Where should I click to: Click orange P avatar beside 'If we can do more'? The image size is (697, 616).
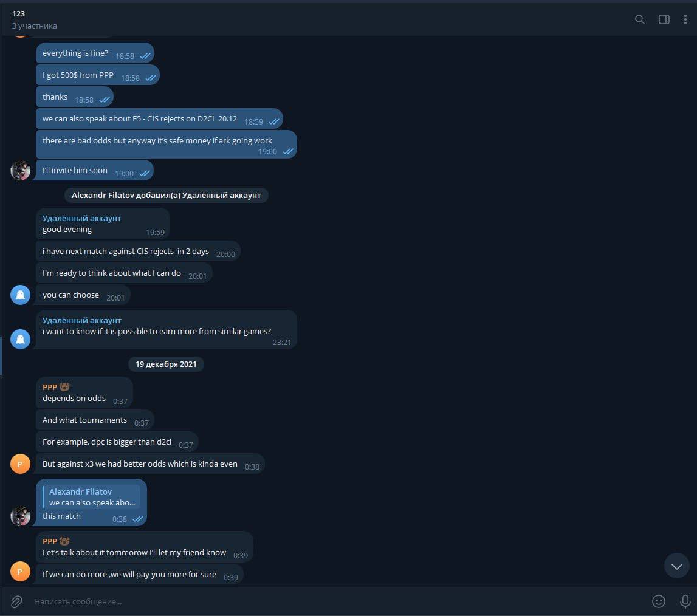[x=21, y=572]
